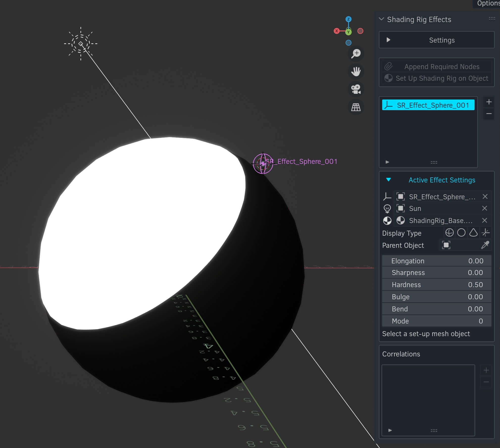Expand the Correlations list filter arrow
Image resolution: width=500 pixels, height=448 pixels.
coord(390,430)
